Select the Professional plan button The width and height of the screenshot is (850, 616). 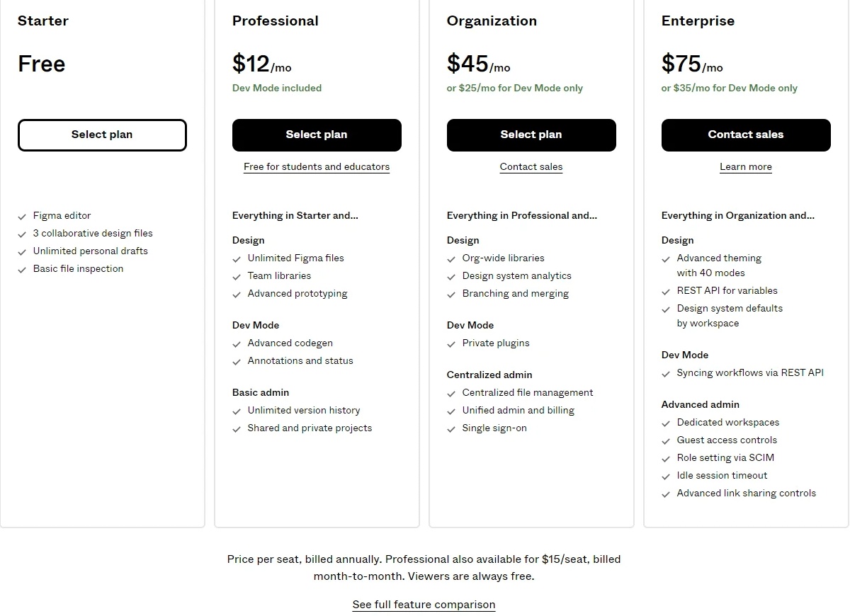(x=317, y=135)
